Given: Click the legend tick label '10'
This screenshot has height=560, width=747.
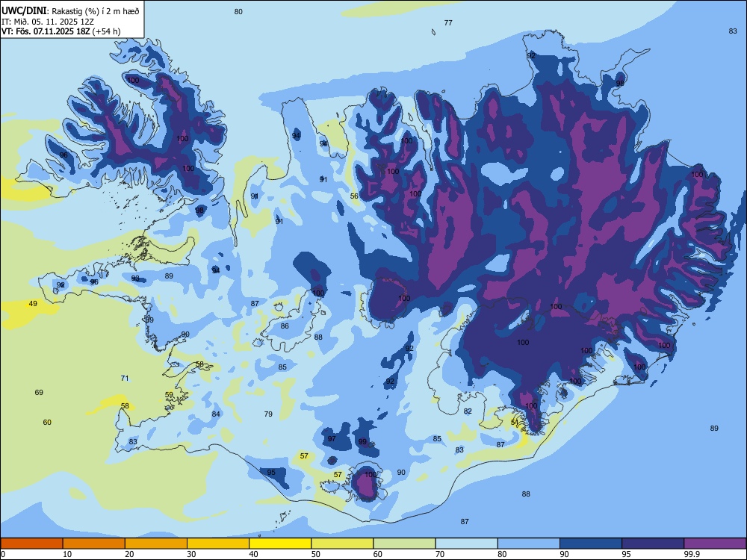Looking at the screenshot, I should tap(67, 554).
